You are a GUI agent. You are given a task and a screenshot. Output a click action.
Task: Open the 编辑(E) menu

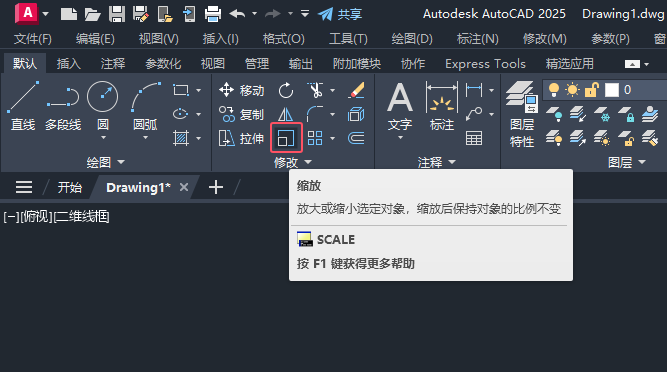(95, 39)
